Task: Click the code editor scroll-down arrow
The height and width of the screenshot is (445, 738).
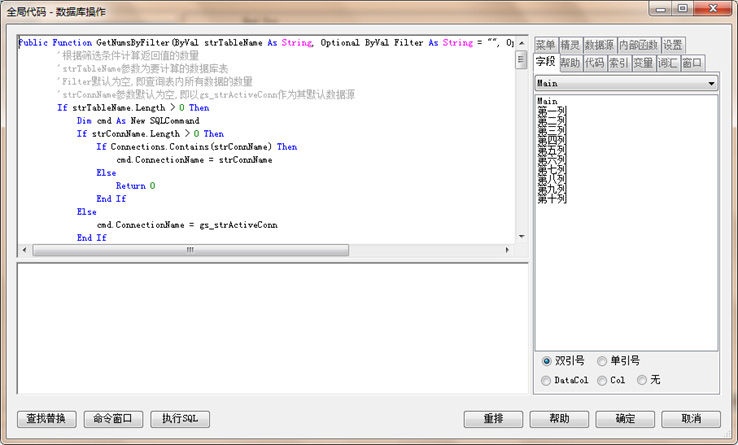Action: click(x=521, y=236)
